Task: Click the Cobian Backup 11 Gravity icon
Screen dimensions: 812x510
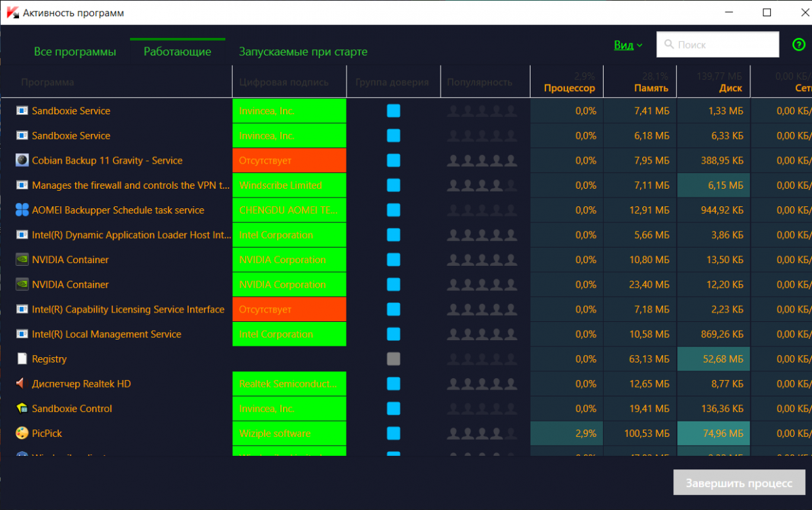Action: click(22, 160)
